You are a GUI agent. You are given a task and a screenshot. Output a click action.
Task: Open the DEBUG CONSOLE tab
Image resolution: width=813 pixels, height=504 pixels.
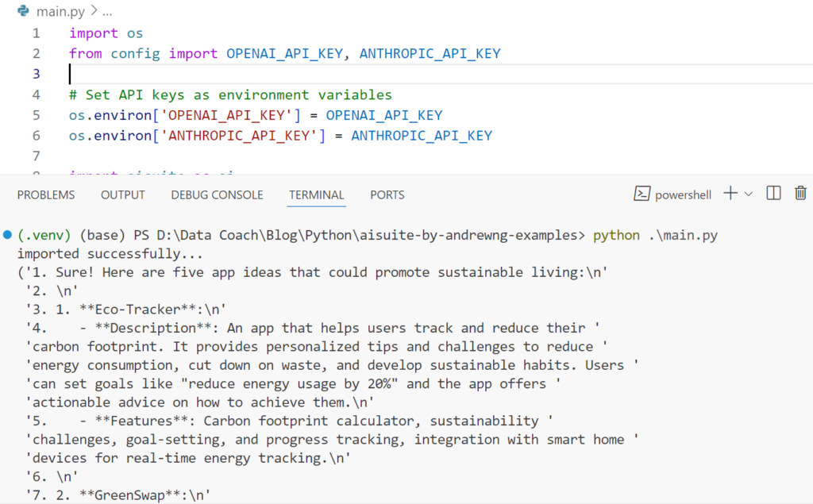218,195
